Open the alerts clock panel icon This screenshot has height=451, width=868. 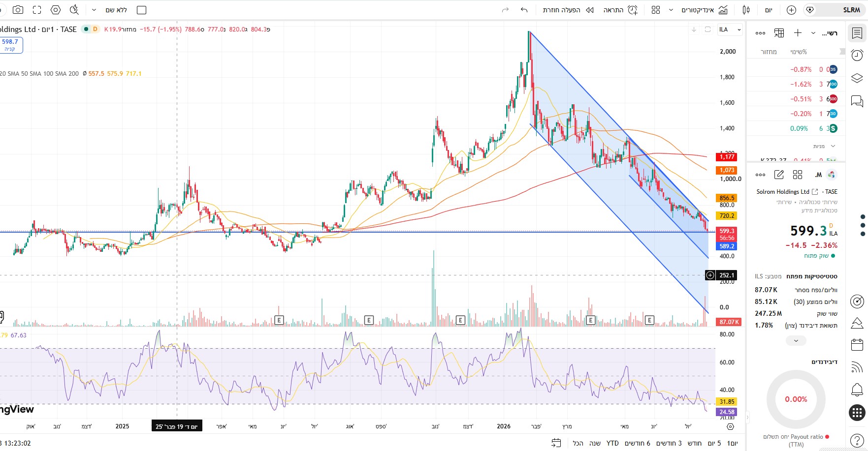click(857, 55)
